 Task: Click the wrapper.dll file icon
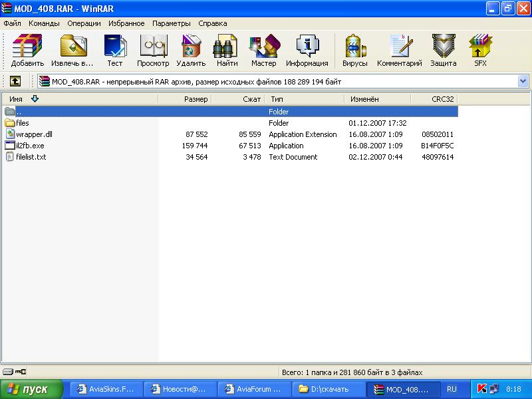click(x=10, y=134)
